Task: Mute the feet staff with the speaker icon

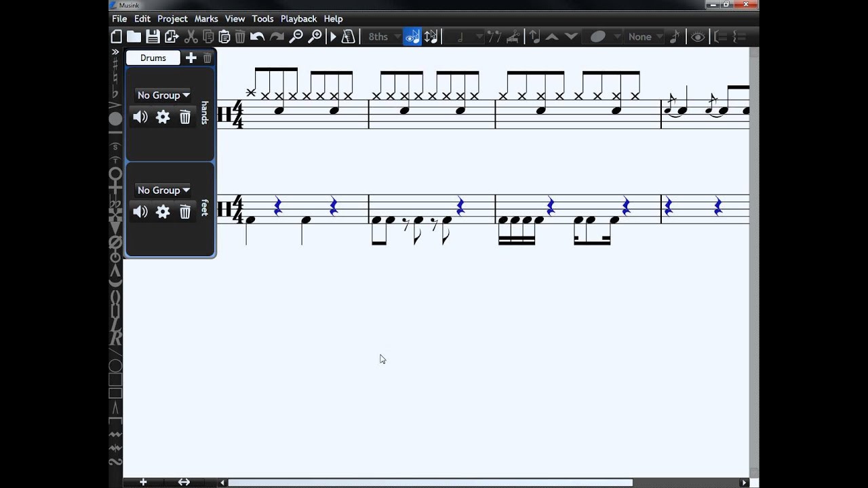Action: point(140,212)
